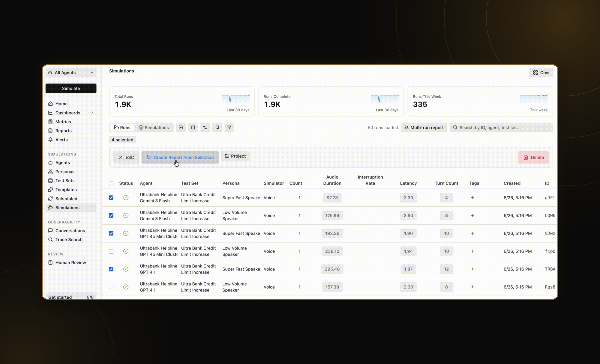Clear the selection with ESC button
The width and height of the screenshot is (600, 364).
pos(126,157)
